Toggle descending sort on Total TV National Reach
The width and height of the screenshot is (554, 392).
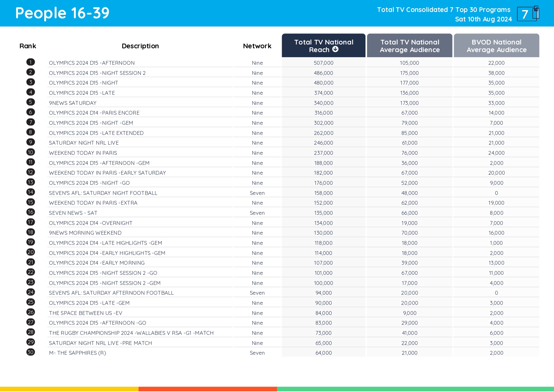tap(335, 49)
